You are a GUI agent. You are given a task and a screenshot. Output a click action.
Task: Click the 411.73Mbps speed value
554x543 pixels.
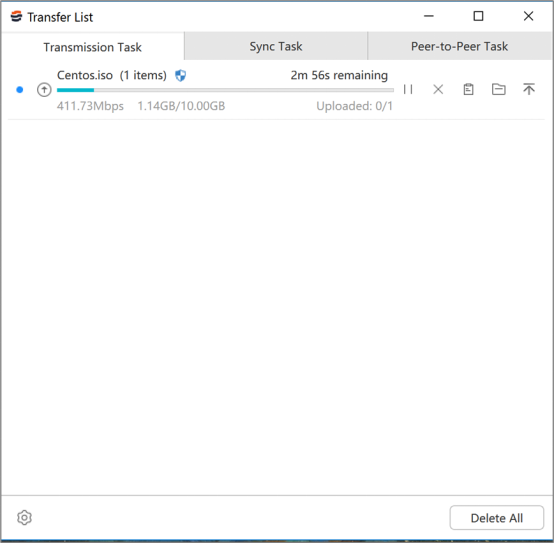click(90, 106)
